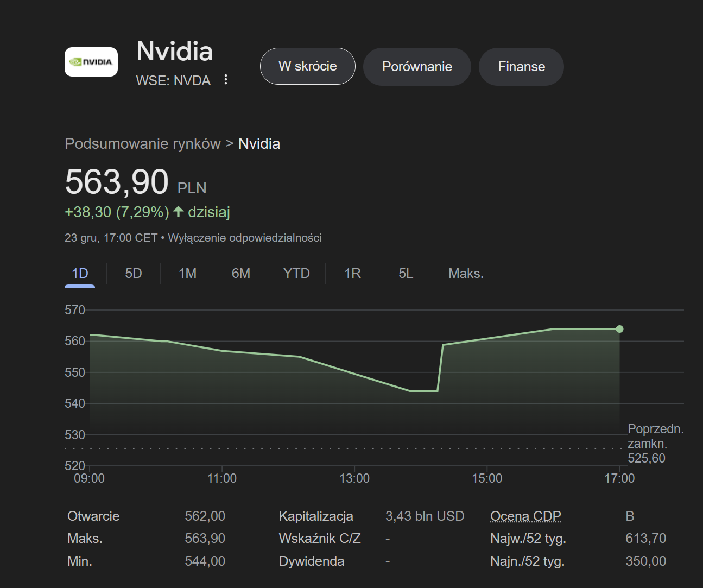Viewport: 703px width, 588px height.
Task: Click the Nvidia logo thumbnail
Action: point(91,62)
